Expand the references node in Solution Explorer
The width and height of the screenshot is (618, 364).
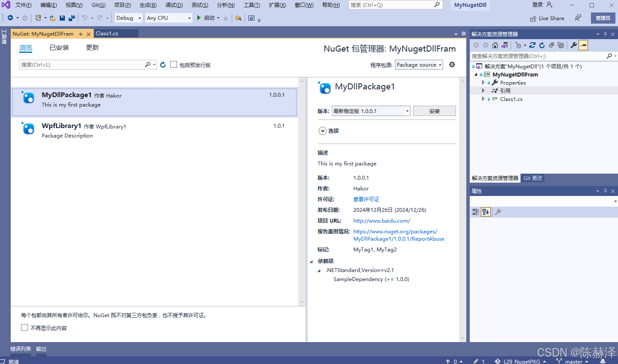[483, 91]
